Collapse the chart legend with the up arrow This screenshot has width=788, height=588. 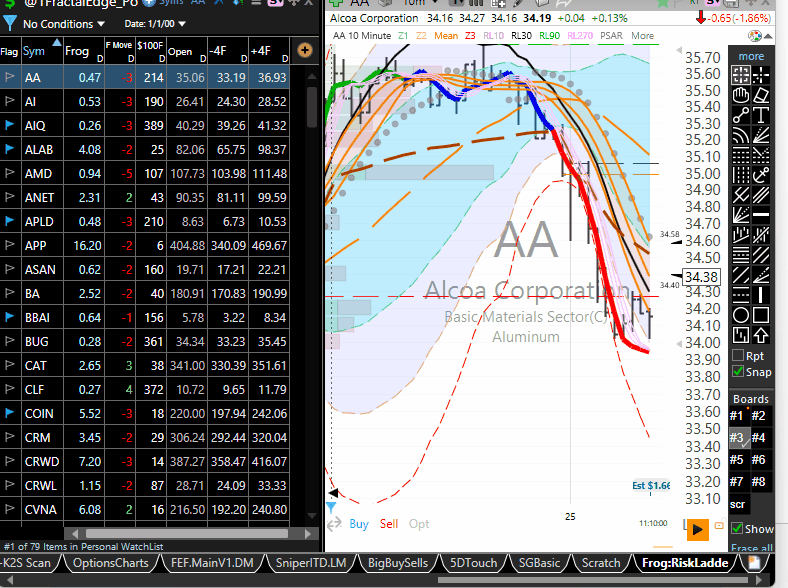pos(769,36)
